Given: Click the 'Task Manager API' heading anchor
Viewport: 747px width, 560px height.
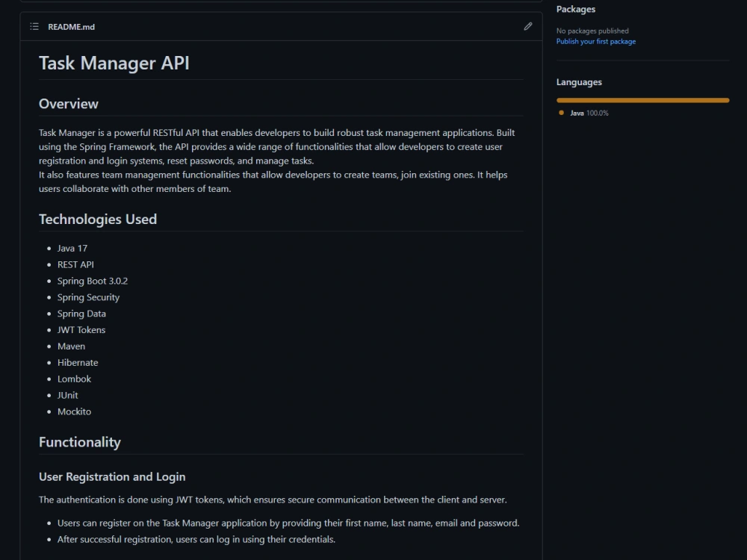Looking at the screenshot, I should pos(114,63).
